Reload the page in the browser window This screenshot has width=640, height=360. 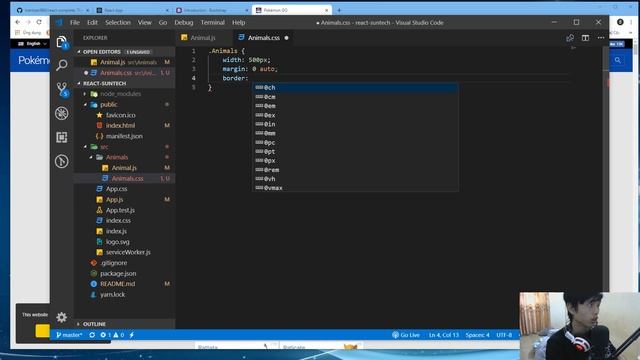click(39, 22)
